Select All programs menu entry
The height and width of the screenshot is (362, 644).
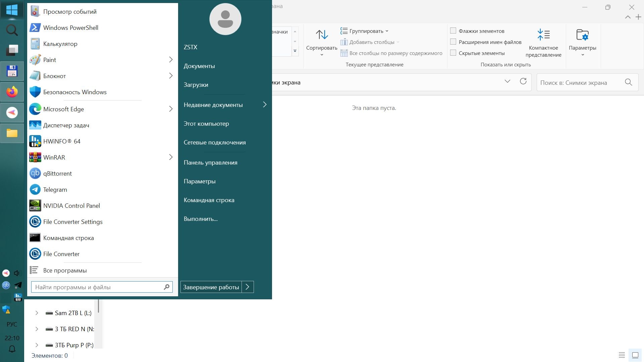coord(65,270)
